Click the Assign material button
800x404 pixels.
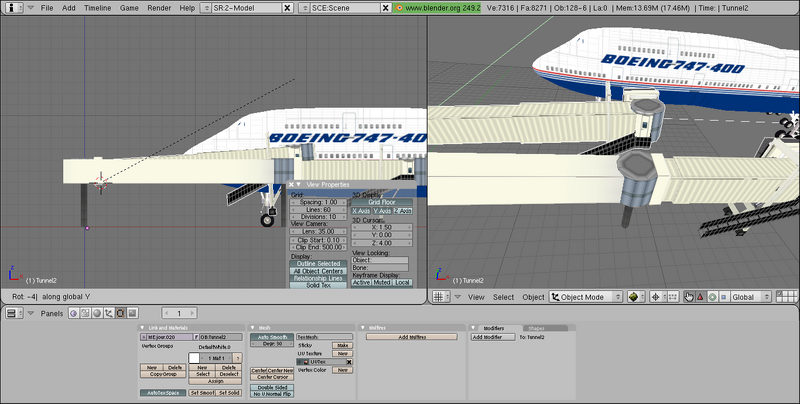215,381
